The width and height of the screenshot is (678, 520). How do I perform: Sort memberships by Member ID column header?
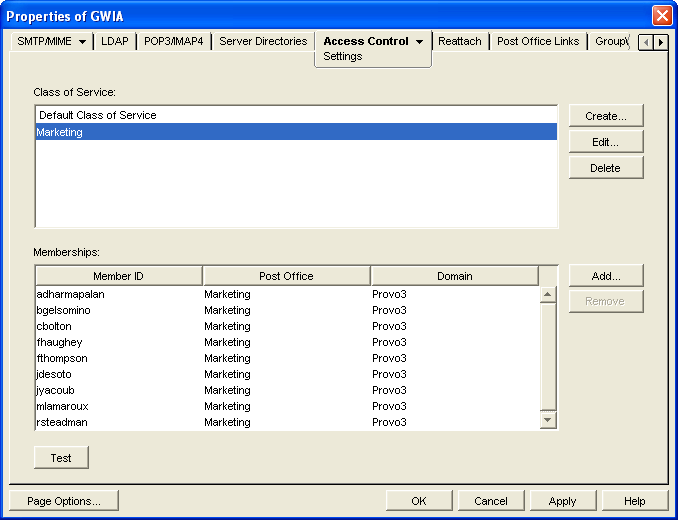[x=119, y=276]
